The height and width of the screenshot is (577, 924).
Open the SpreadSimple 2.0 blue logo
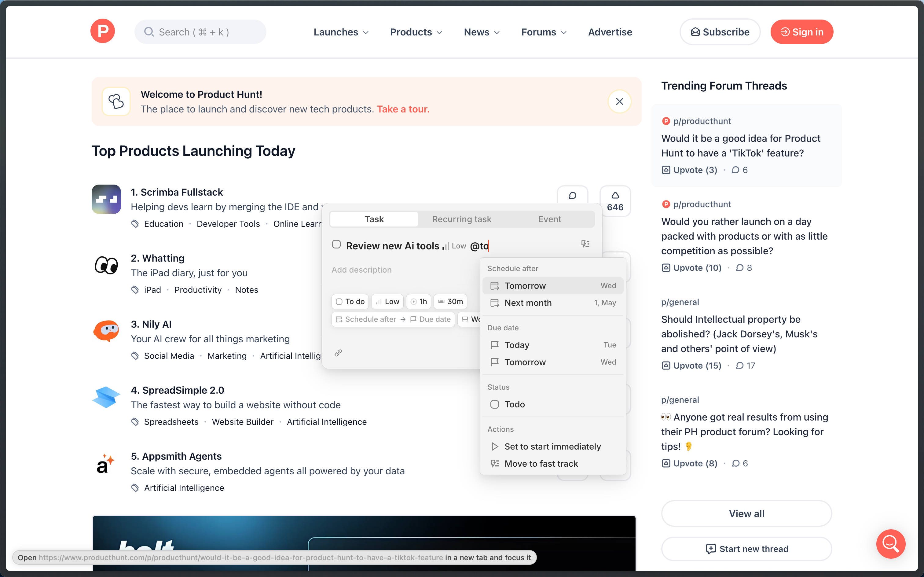point(106,397)
